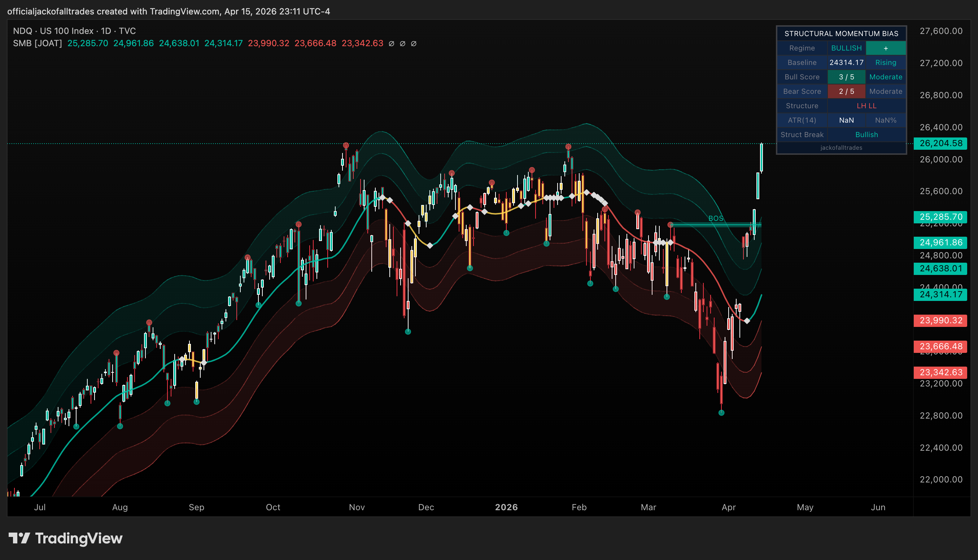Click the STRUCTURAL MOMENTUM BIAS table header

pos(841,34)
